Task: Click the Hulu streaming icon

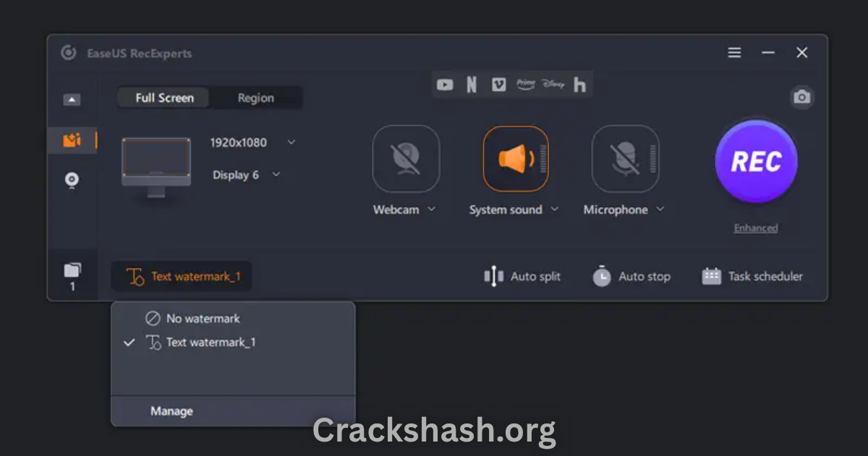Action: coord(579,85)
